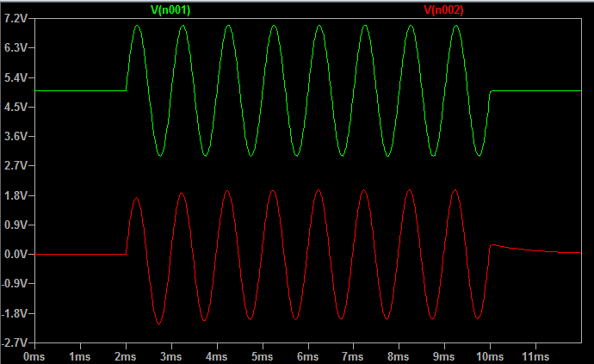Click the 1.8V vertical axis label
Screen dimensions: 594x364
[x=16, y=195]
